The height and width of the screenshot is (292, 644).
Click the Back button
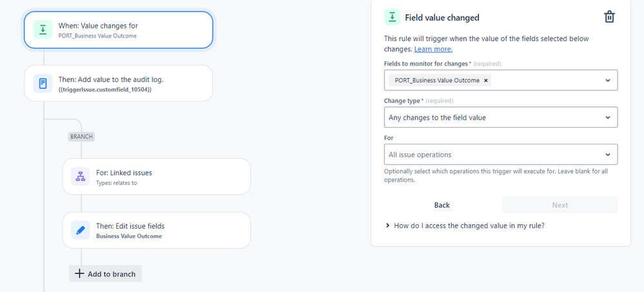pyautogui.click(x=442, y=205)
